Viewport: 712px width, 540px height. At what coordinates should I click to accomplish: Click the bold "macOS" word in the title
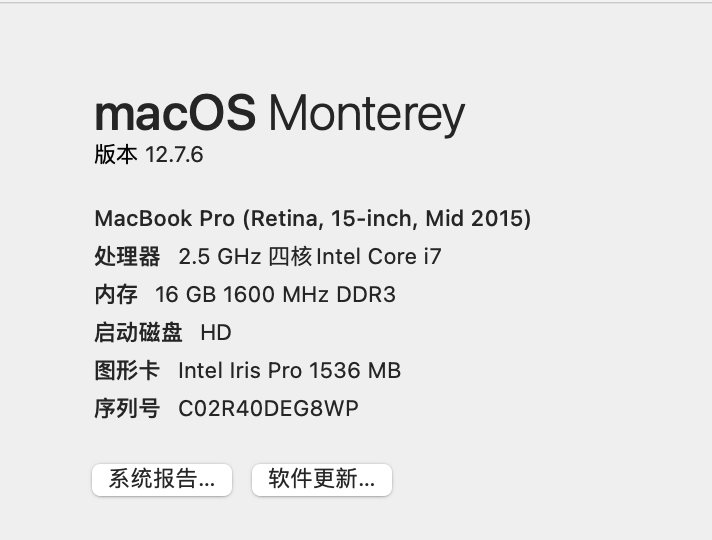coord(176,114)
